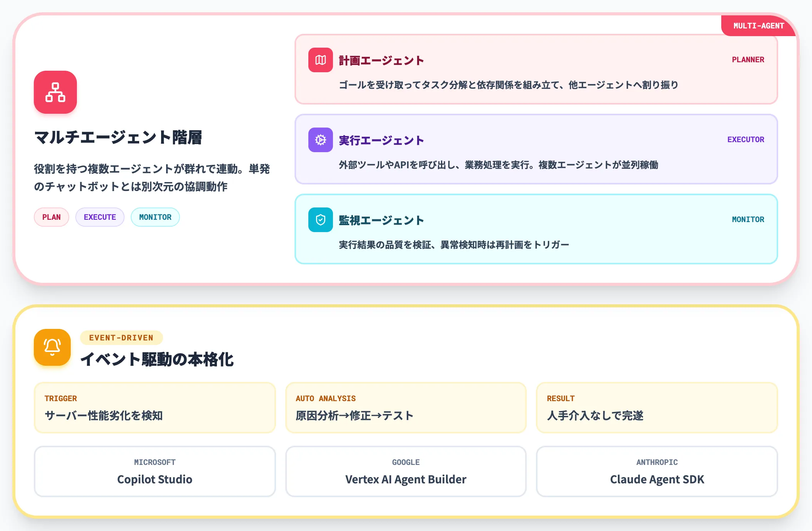Click the map icon for 計画エージェント
Screen dimensions: 812x531
(321, 60)
